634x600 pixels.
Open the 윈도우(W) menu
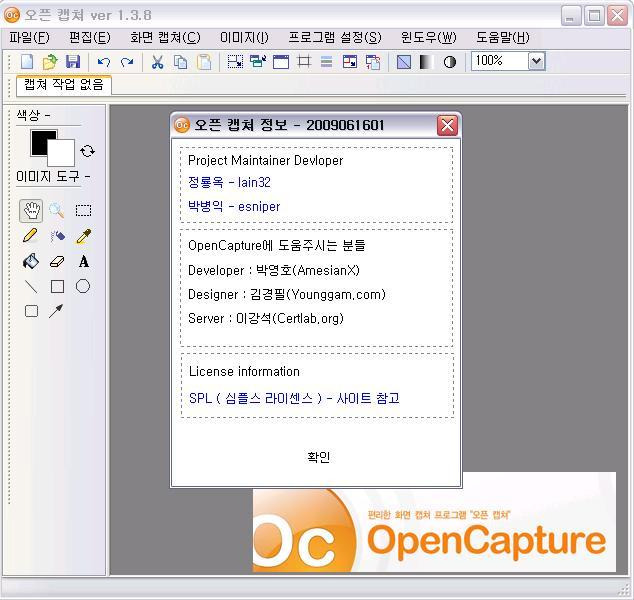pyautogui.click(x=429, y=38)
